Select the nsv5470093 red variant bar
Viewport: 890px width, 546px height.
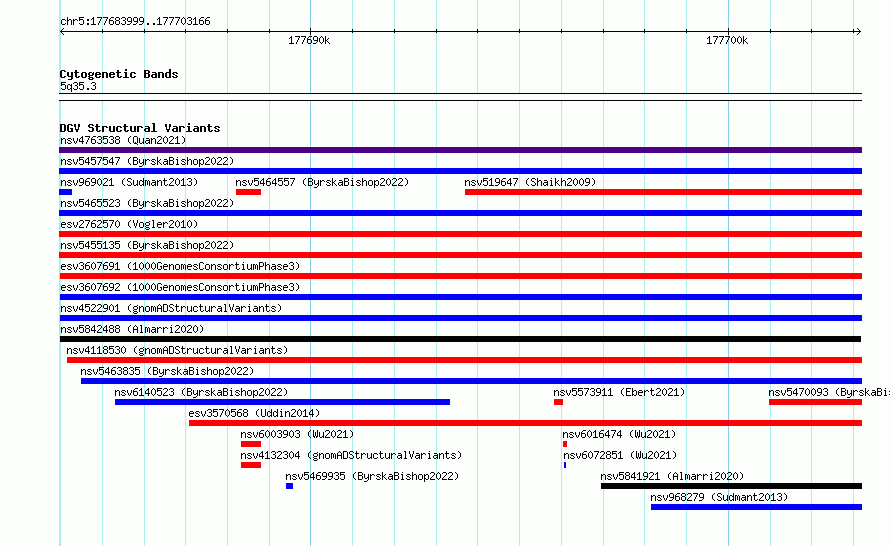pyautogui.click(x=816, y=402)
